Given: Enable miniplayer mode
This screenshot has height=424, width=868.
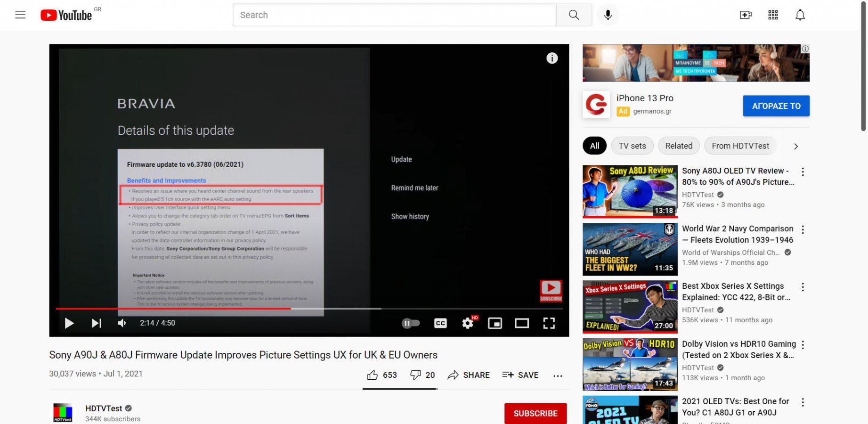Looking at the screenshot, I should pos(495,323).
